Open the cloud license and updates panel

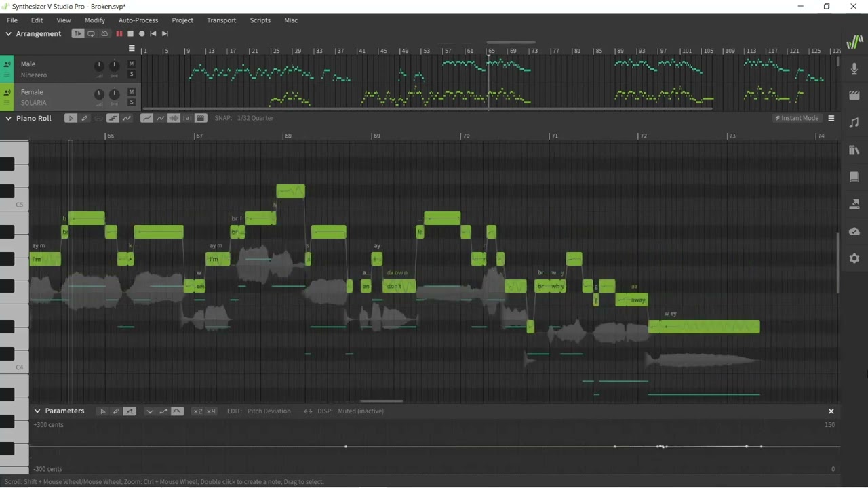[854, 231]
